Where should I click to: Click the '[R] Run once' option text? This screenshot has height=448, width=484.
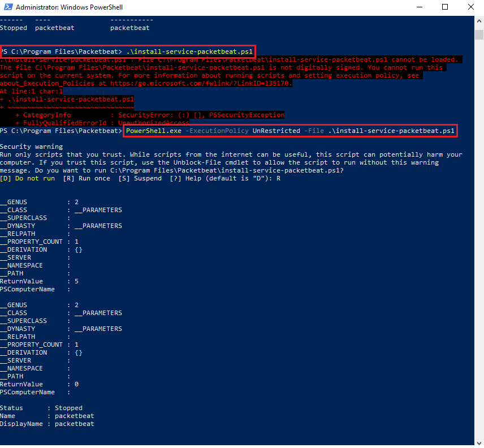[87, 178]
